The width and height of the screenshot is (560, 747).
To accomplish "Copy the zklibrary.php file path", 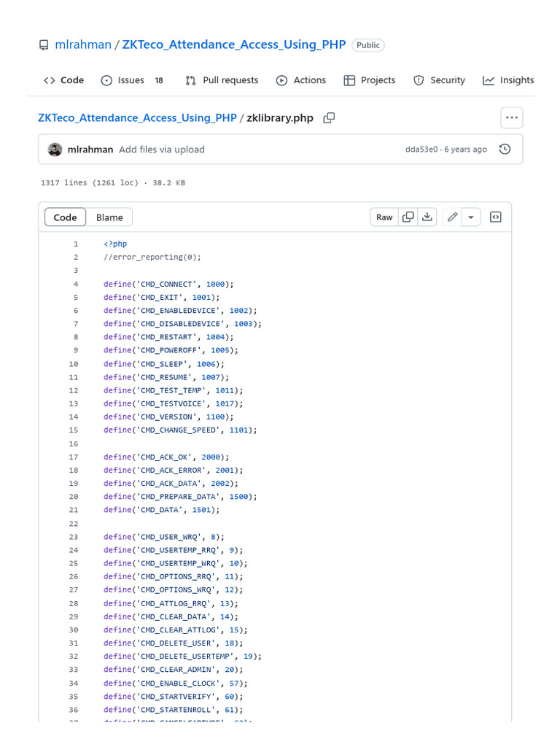I will 330,117.
